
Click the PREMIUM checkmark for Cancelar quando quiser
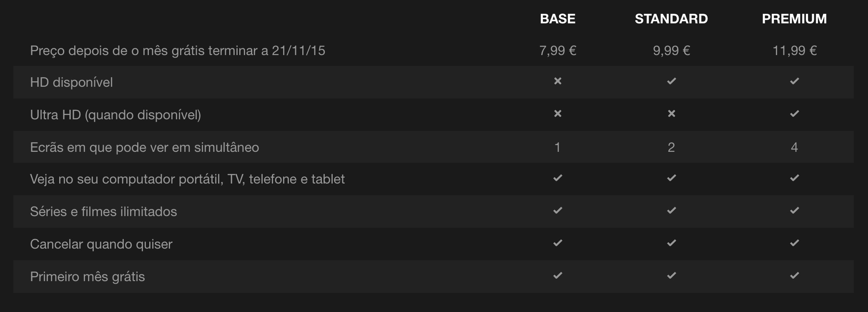[794, 243]
